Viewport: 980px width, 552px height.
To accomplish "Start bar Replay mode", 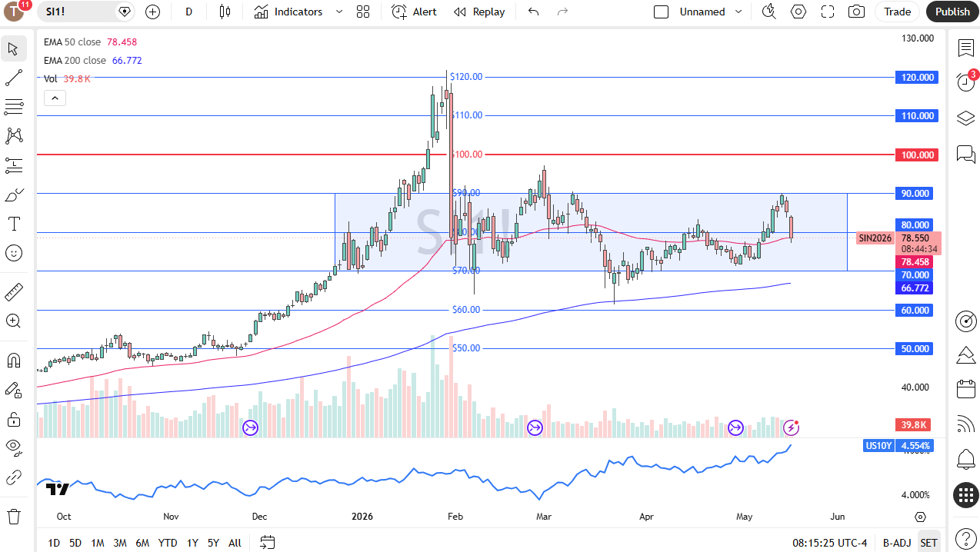I will click(479, 12).
